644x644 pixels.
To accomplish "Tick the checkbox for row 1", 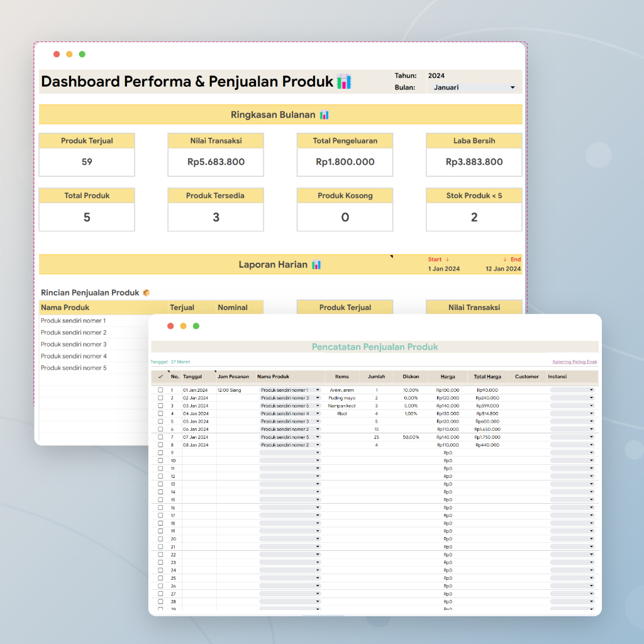I will click(160, 390).
